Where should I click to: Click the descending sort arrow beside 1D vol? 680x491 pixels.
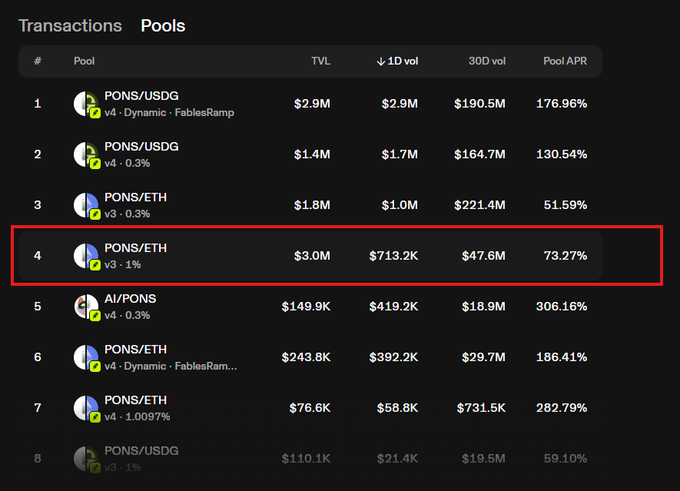point(381,62)
